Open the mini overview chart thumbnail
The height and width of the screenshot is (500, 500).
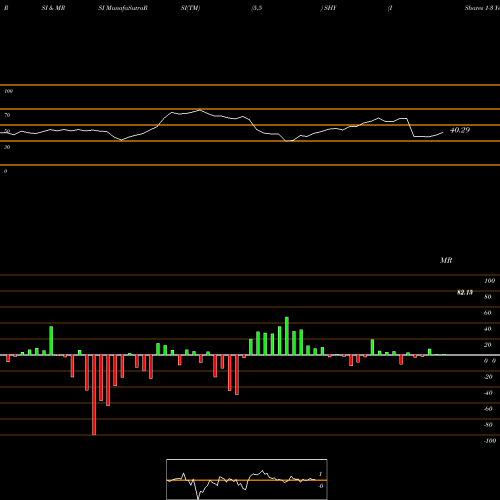(247, 479)
